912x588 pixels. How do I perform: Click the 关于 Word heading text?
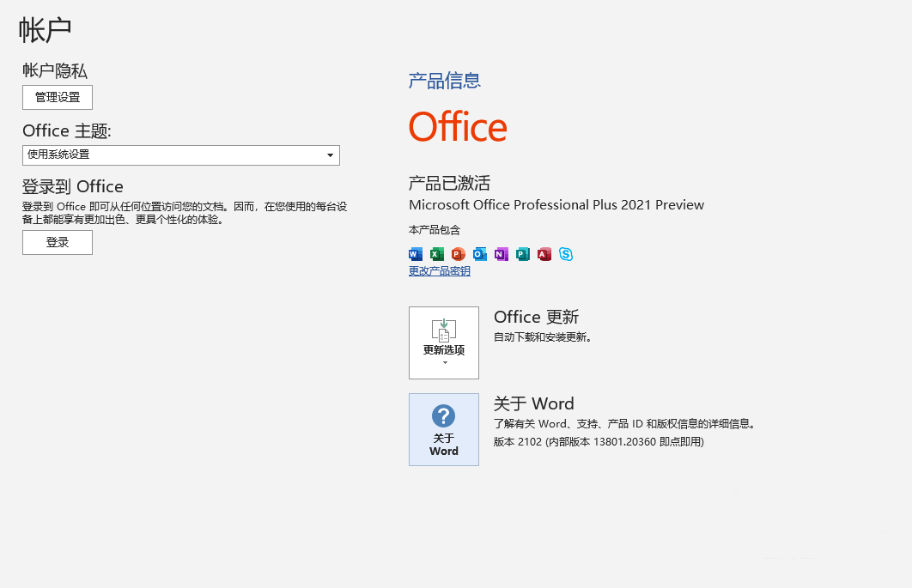pyautogui.click(x=534, y=403)
